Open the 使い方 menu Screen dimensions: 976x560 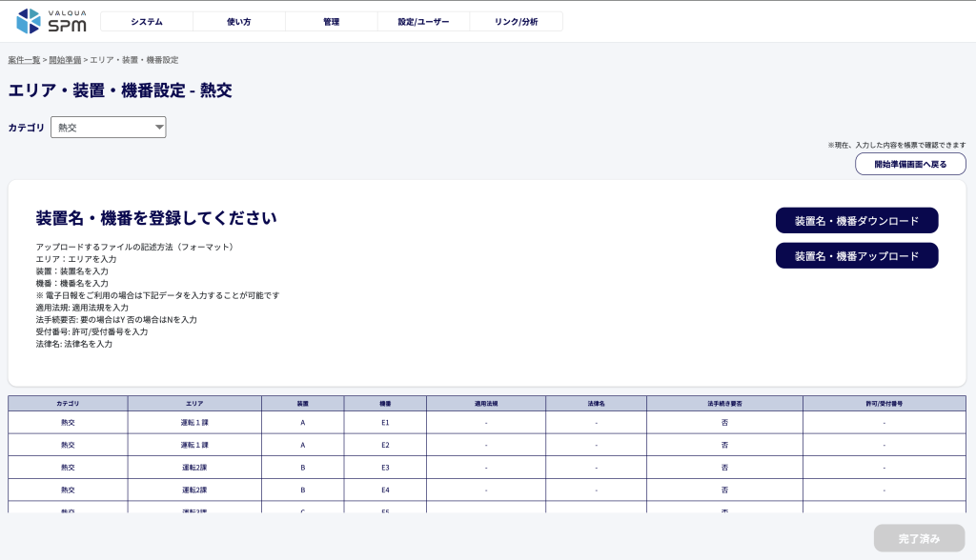[239, 22]
